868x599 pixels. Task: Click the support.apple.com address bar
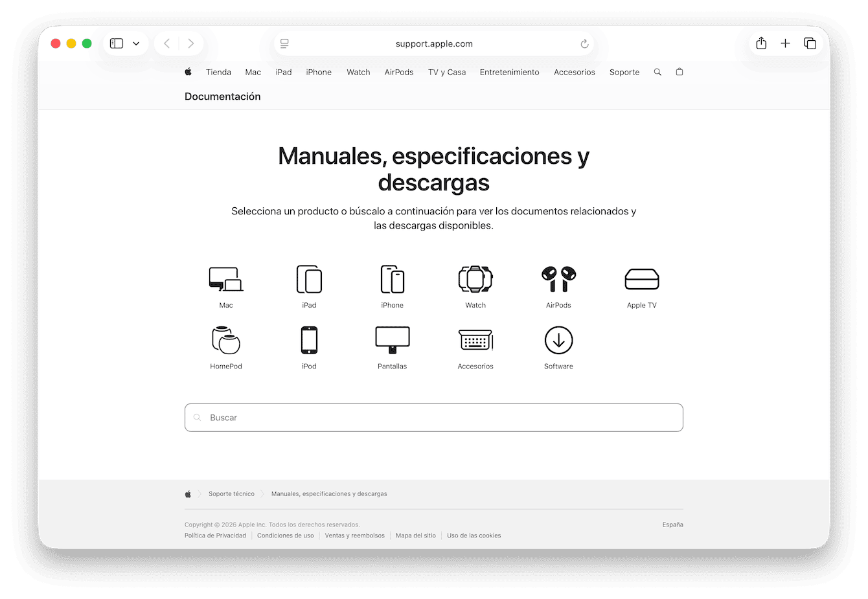click(x=434, y=44)
